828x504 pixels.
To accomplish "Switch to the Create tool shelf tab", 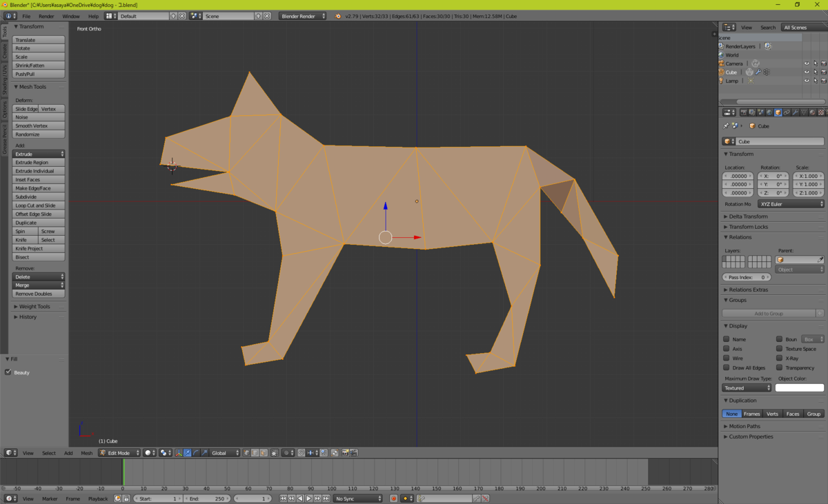I will click(x=4, y=50).
